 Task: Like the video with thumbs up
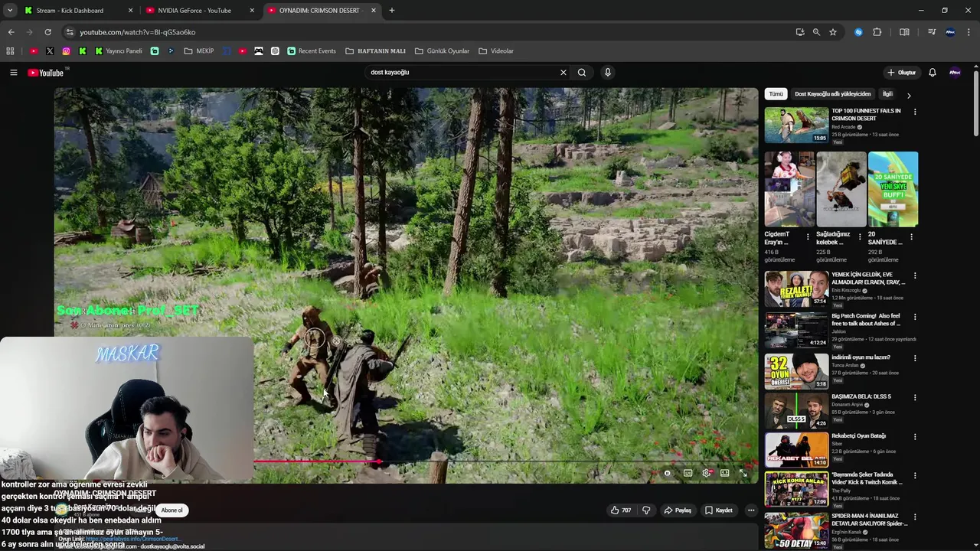621,510
